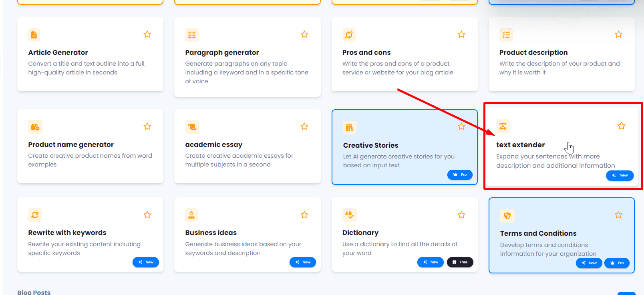644x295 pixels.
Task: Click the Paragraph generator icon
Action: point(192,35)
